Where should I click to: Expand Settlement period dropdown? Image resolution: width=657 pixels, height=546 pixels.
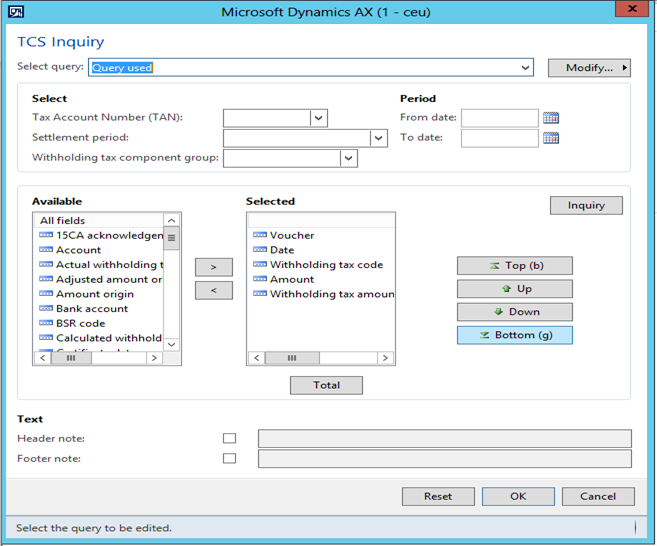tap(378, 138)
